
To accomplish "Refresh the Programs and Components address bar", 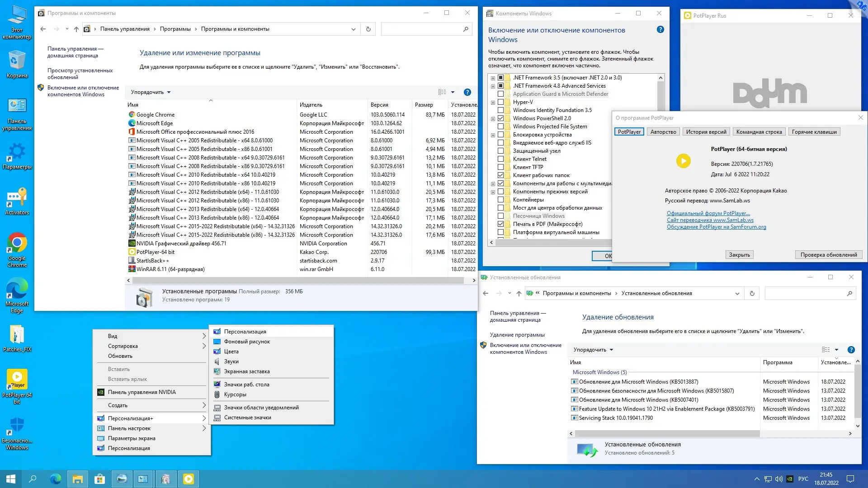I will (368, 29).
